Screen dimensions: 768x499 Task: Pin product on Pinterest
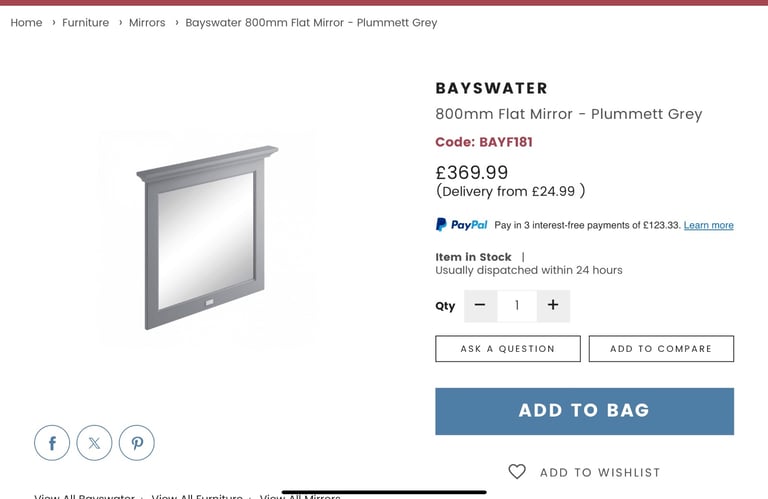pos(137,443)
